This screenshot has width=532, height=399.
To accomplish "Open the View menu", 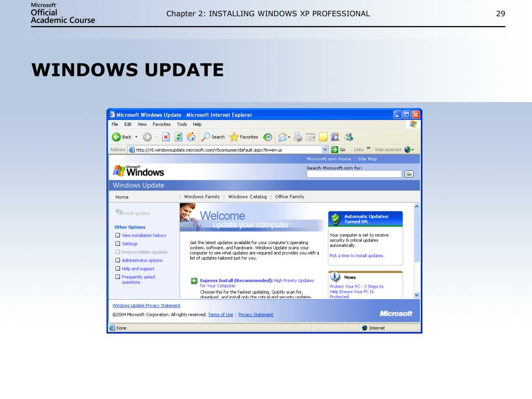I will [x=142, y=124].
